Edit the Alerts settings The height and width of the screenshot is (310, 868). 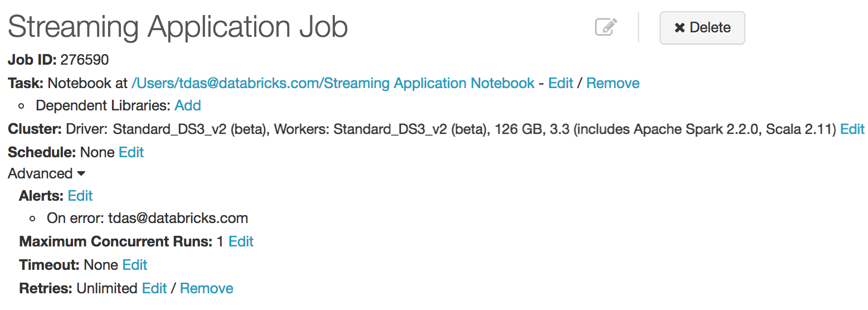pyautogui.click(x=80, y=196)
